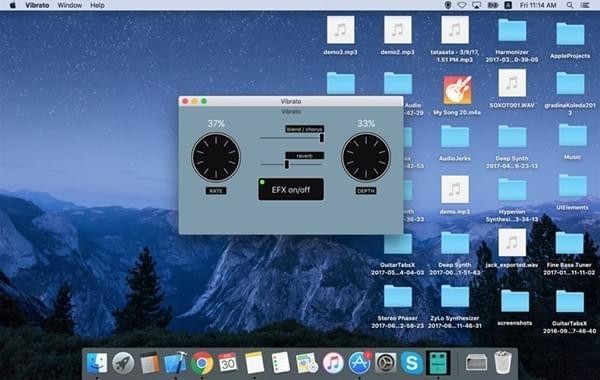600x380 pixels.
Task: Click the DEPTH knob dial
Action: point(366,157)
